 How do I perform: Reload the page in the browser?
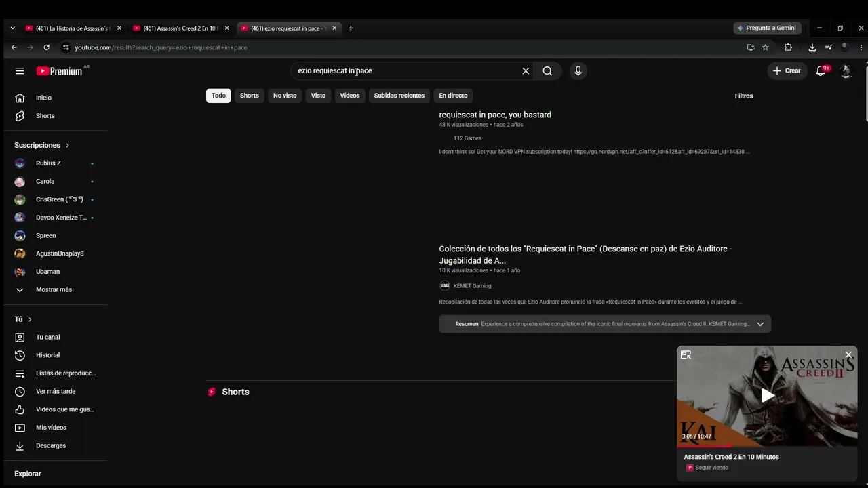coord(46,47)
